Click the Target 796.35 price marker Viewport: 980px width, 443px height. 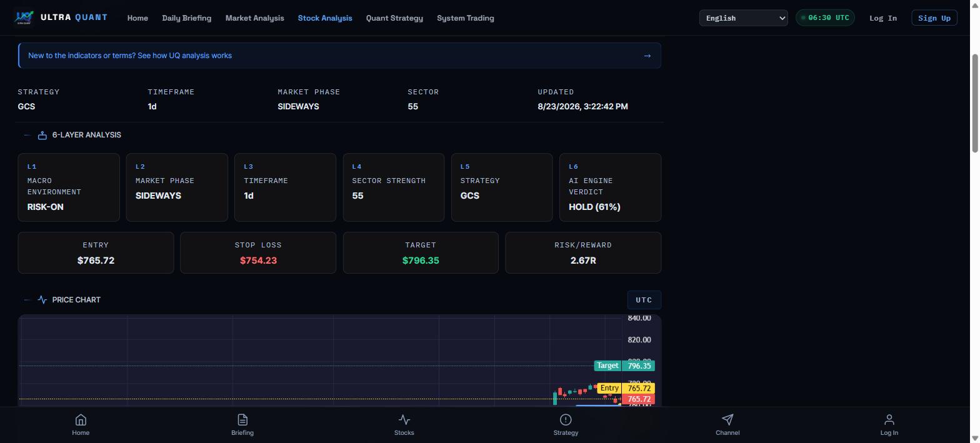pyautogui.click(x=624, y=366)
